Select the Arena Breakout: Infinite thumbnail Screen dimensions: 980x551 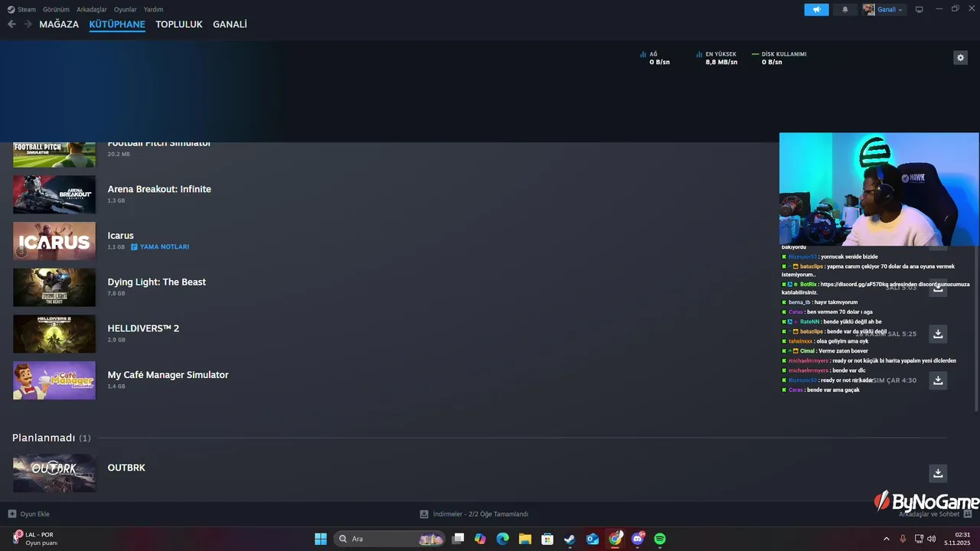54,194
